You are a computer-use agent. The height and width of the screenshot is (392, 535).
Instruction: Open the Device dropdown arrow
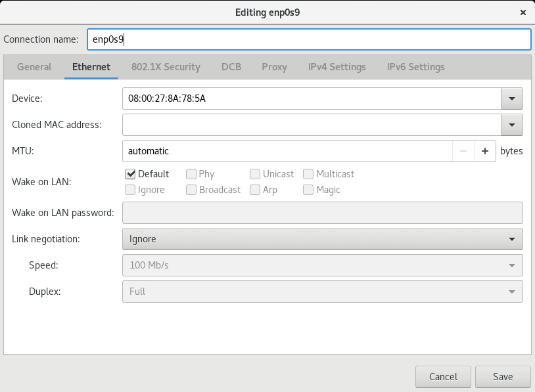coord(511,98)
